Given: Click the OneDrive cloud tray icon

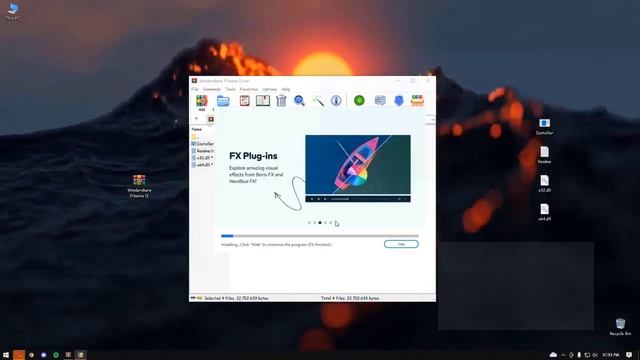Looking at the screenshot, I should tap(553, 355).
